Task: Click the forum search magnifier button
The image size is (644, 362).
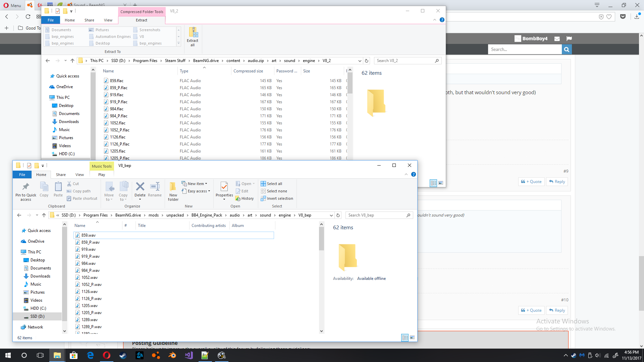Action: tap(567, 49)
